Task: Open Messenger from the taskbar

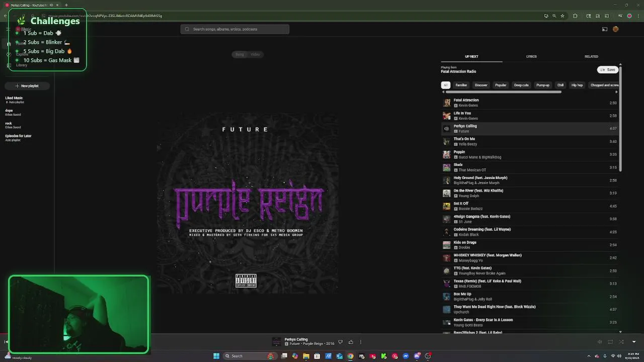Action: (x=406, y=356)
